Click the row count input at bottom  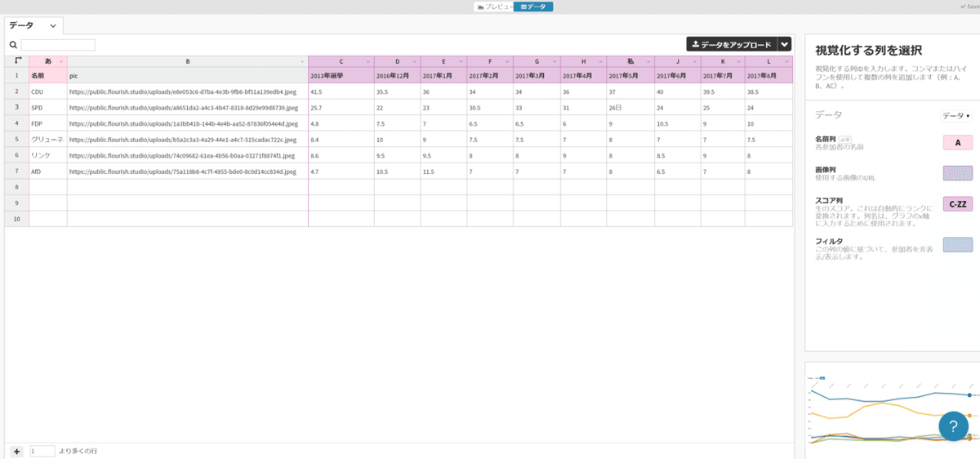pyautogui.click(x=42, y=451)
